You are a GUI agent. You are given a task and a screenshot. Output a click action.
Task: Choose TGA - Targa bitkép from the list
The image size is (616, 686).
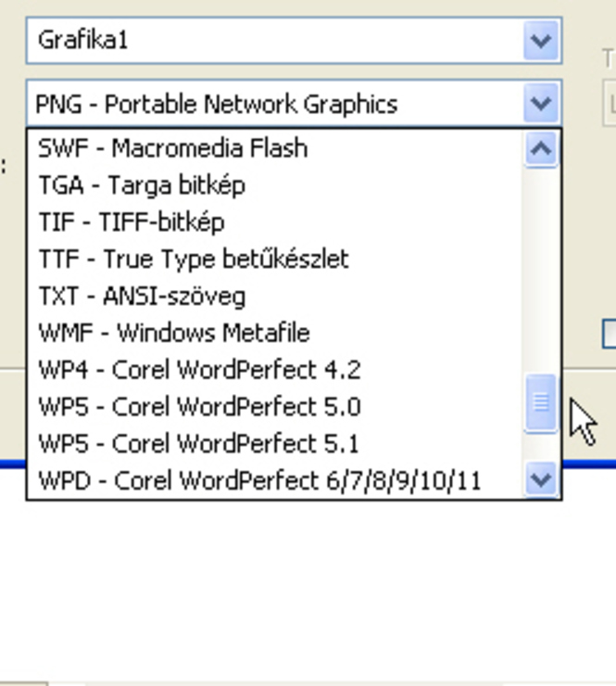(274, 185)
